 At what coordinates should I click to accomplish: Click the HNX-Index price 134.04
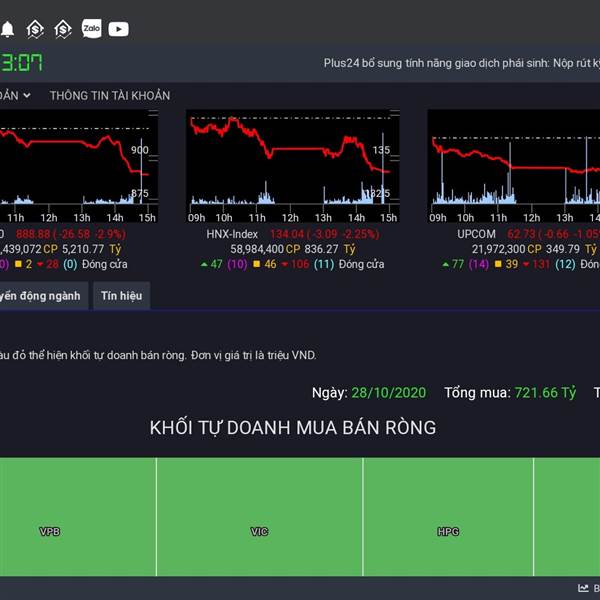287,234
